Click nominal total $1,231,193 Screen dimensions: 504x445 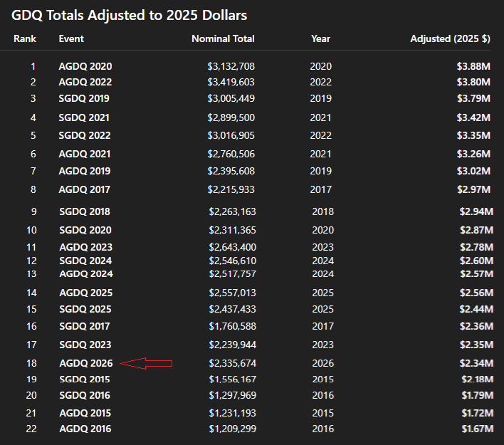233,413
